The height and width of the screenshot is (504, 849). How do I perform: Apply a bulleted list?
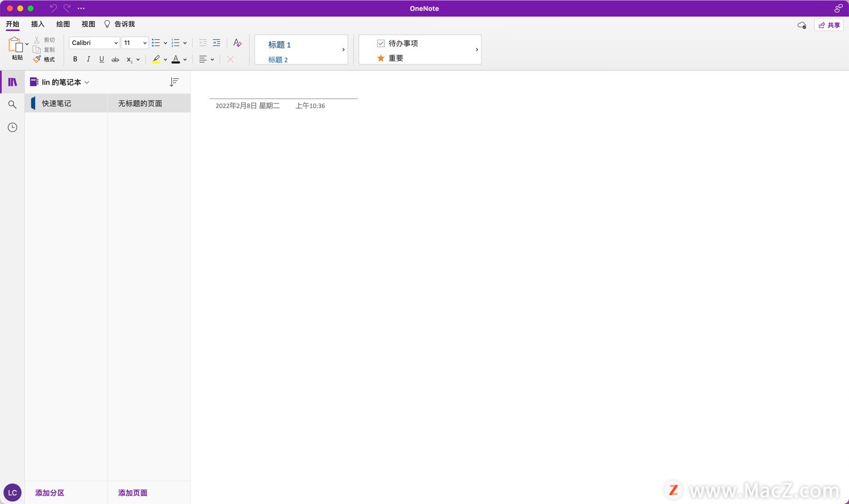point(156,43)
